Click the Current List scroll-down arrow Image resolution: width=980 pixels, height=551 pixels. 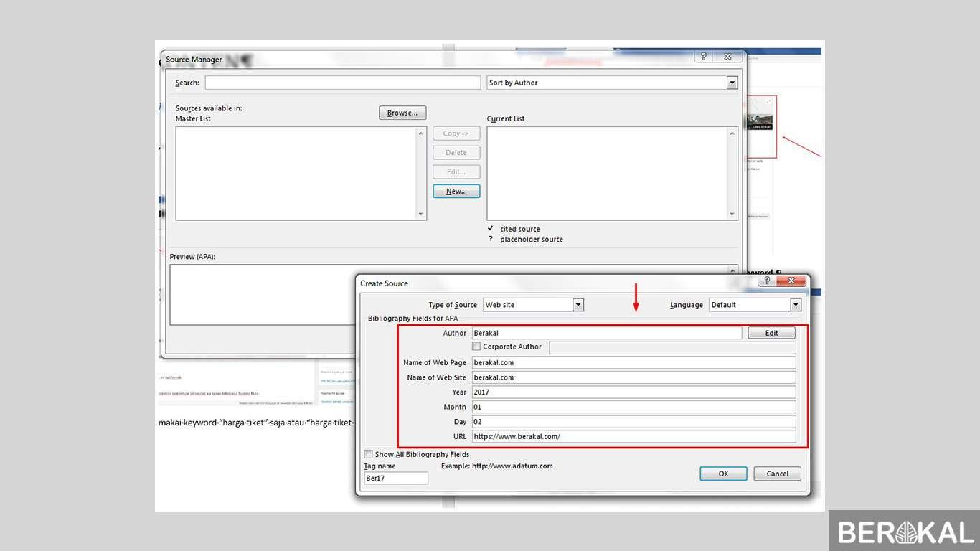click(732, 214)
